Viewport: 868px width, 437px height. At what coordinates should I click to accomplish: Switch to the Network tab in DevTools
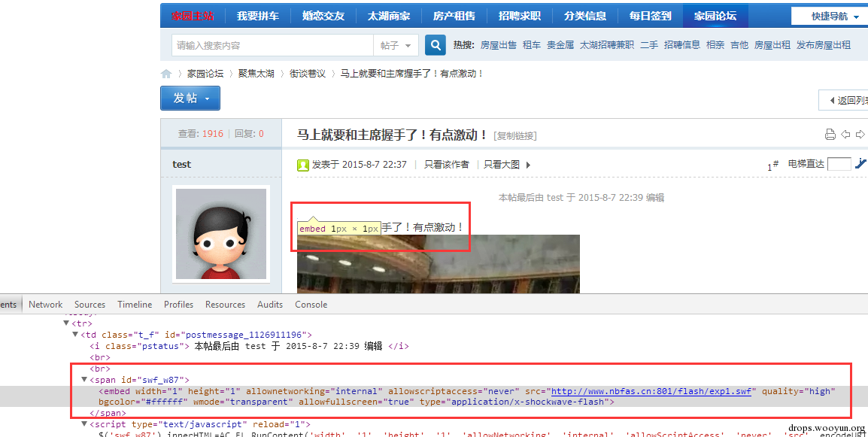(x=45, y=305)
